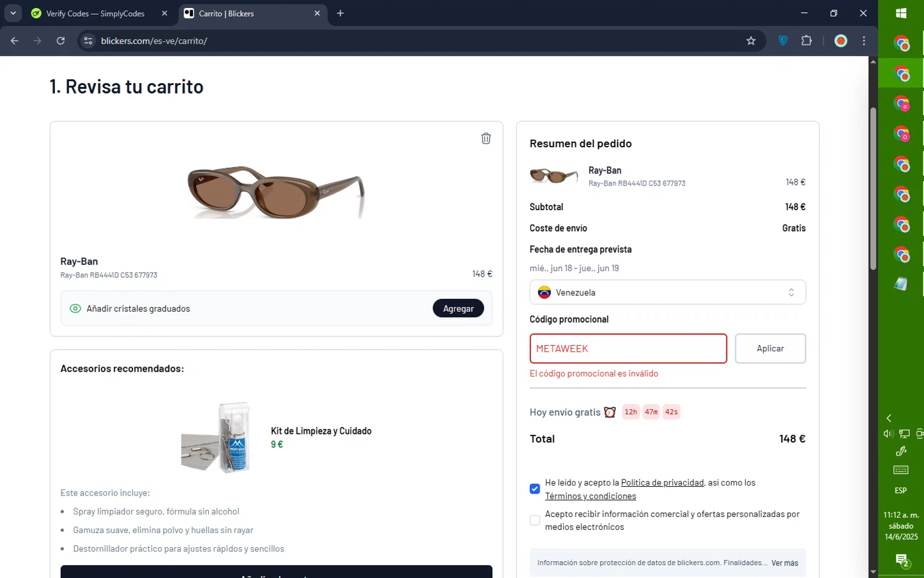This screenshot has height=578, width=924.
Task: Click the address bar URL blickers.com/es-ve/carrito/
Action: tap(154, 41)
